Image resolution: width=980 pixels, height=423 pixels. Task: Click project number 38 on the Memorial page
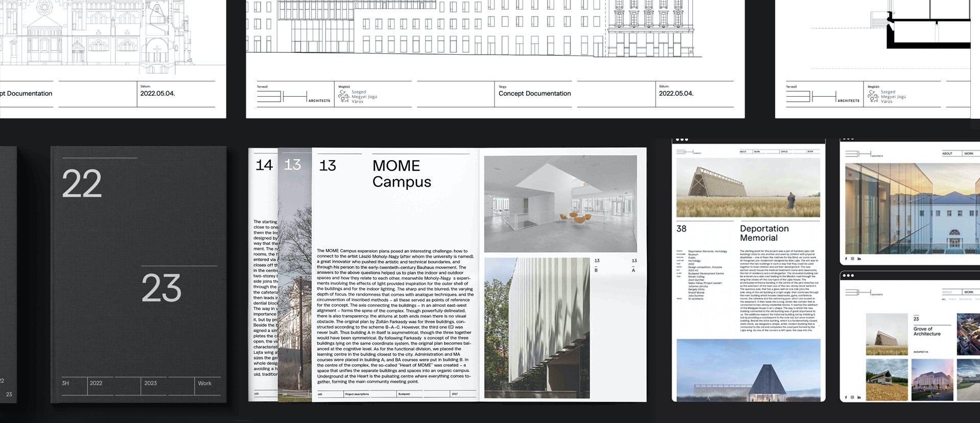[682, 229]
